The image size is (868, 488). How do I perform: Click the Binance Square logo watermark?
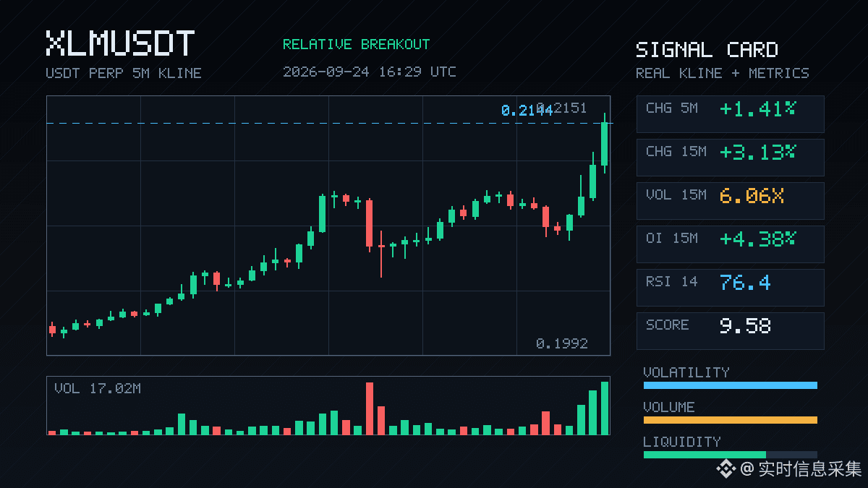pyautogui.click(x=726, y=469)
